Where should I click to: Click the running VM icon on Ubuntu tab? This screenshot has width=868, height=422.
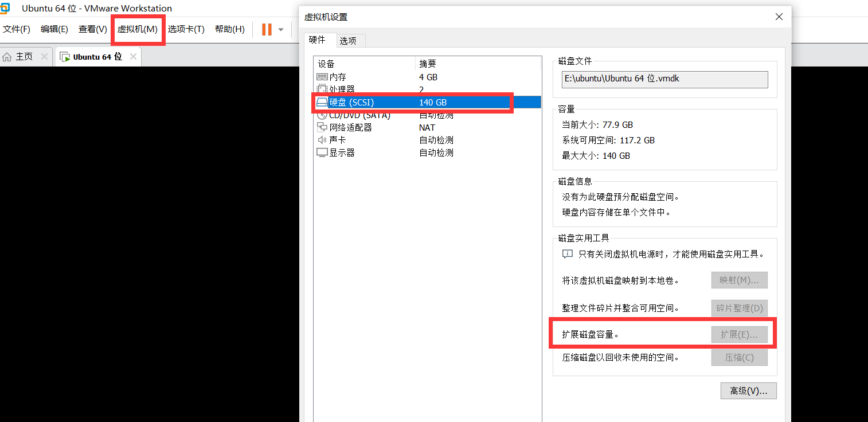pos(65,57)
